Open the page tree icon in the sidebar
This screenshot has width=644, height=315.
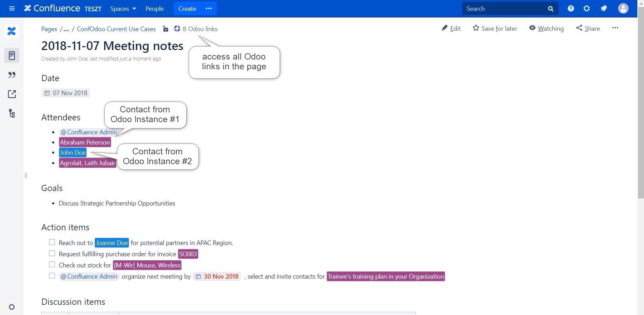tap(12, 113)
